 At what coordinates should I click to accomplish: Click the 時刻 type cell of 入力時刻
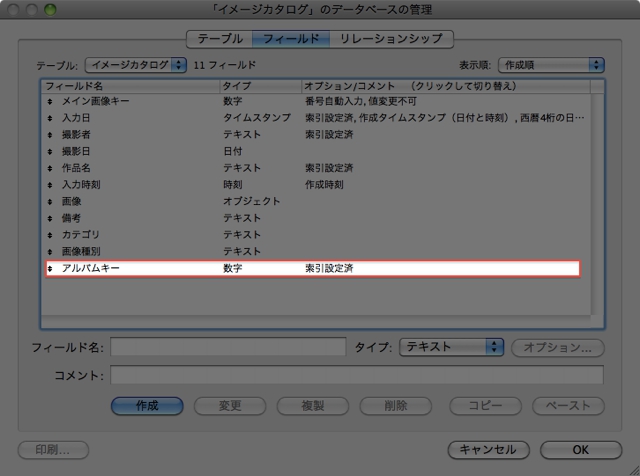(233, 185)
